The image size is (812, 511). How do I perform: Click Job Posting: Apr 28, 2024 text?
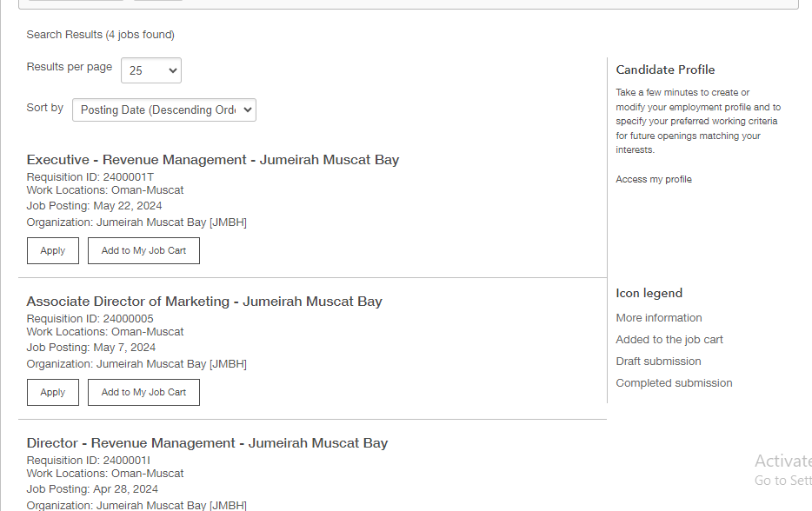(92, 489)
